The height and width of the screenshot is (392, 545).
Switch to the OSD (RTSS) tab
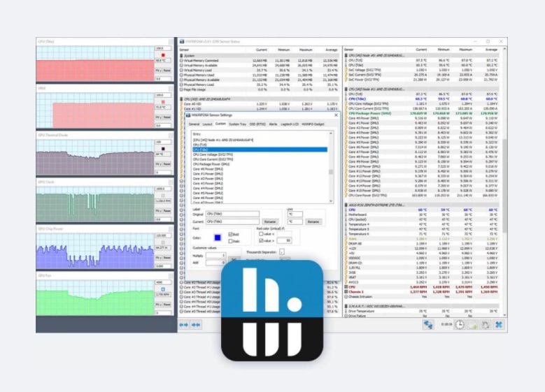coord(257,124)
